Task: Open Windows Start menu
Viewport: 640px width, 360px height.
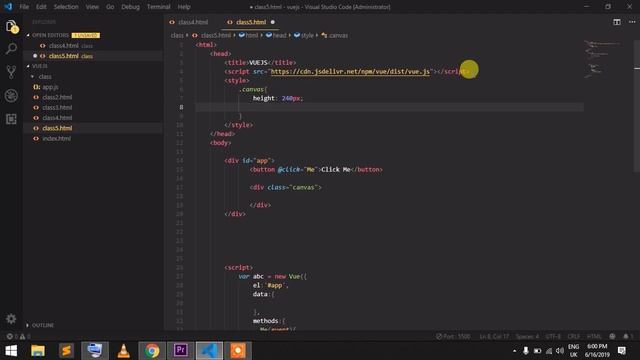Action: point(11,351)
